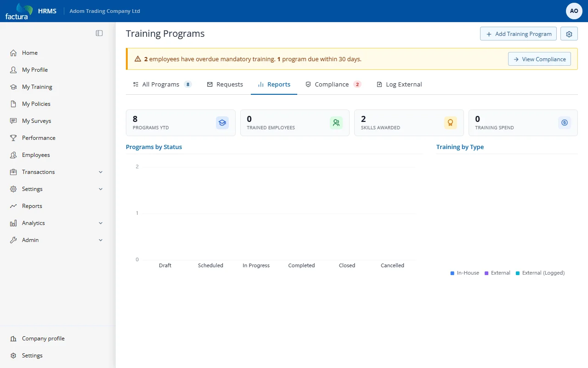
Task: Go to Home in sidebar
Action: pos(58,53)
